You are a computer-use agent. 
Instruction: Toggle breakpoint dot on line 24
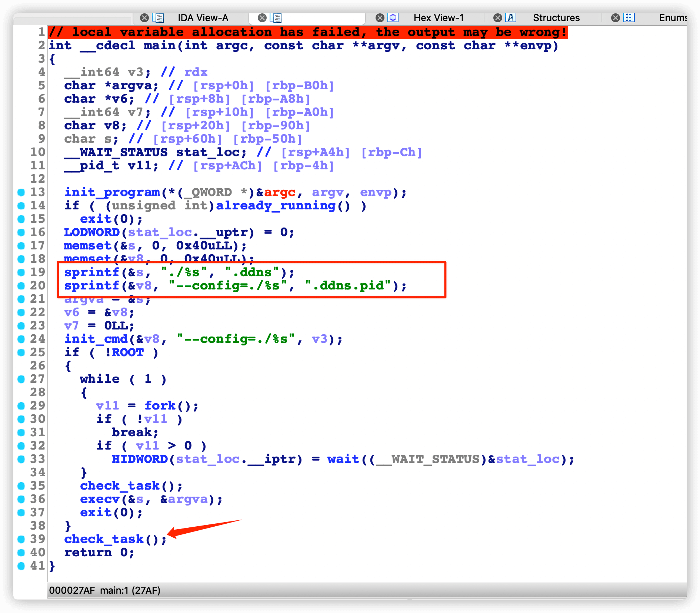(x=21, y=339)
